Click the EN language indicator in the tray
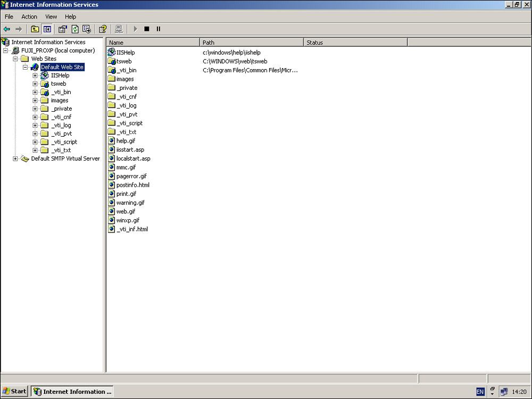 point(480,392)
